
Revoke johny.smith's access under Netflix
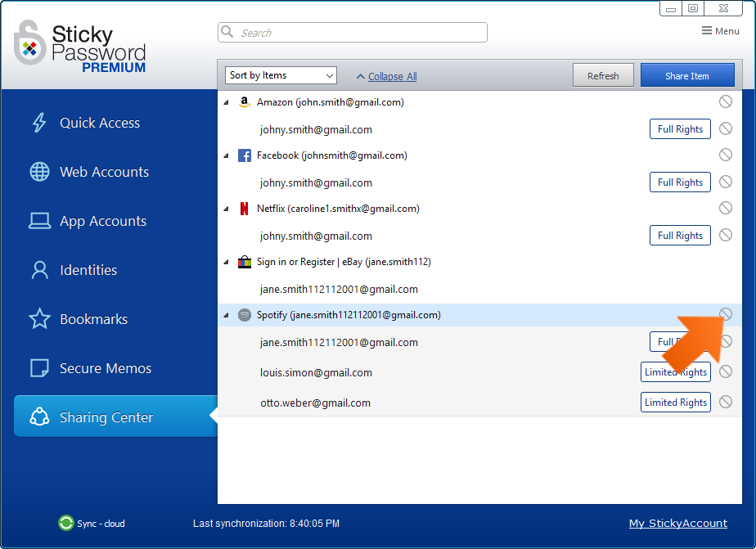tap(726, 235)
